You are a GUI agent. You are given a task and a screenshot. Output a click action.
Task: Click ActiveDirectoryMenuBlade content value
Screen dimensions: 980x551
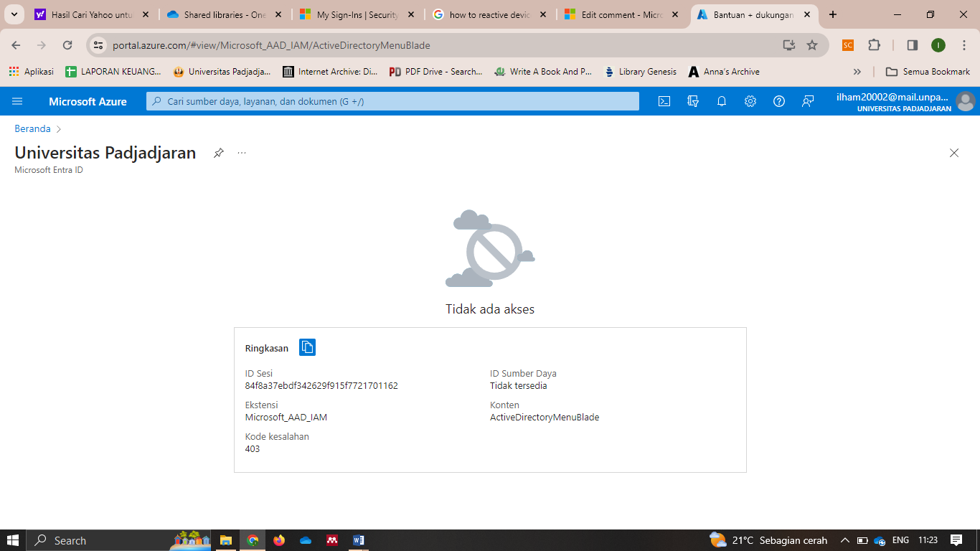point(545,418)
